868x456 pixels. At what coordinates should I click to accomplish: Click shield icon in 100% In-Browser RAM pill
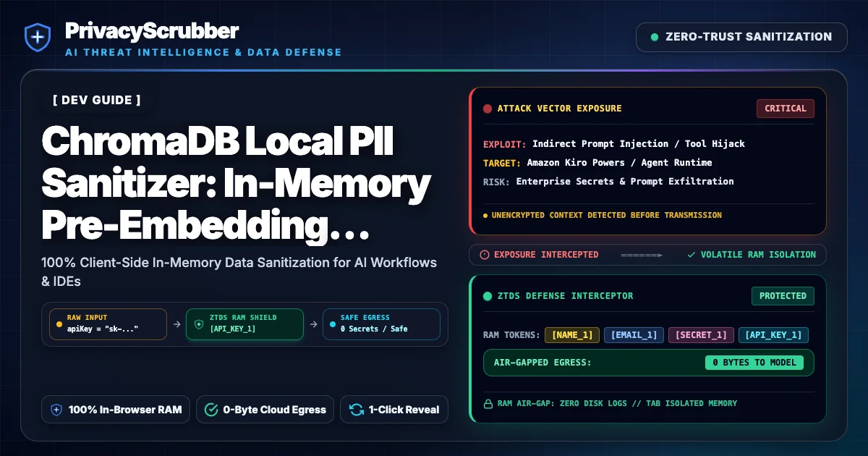tap(57, 410)
